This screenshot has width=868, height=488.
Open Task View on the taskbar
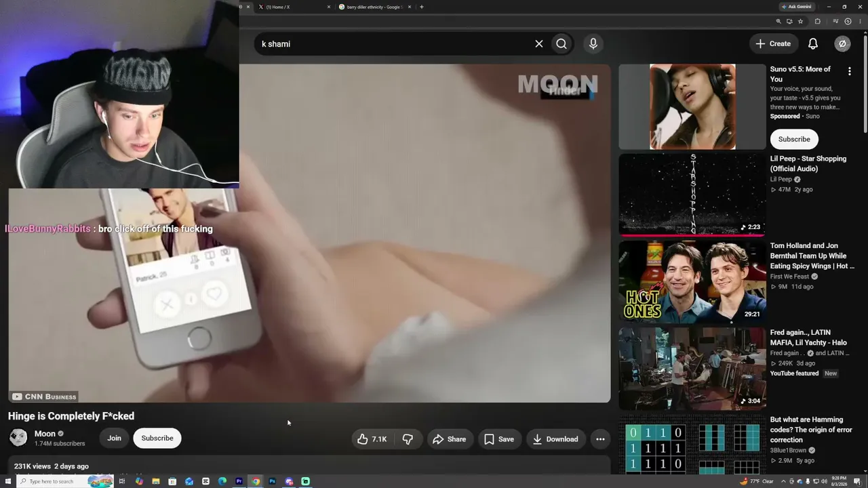[x=122, y=481]
